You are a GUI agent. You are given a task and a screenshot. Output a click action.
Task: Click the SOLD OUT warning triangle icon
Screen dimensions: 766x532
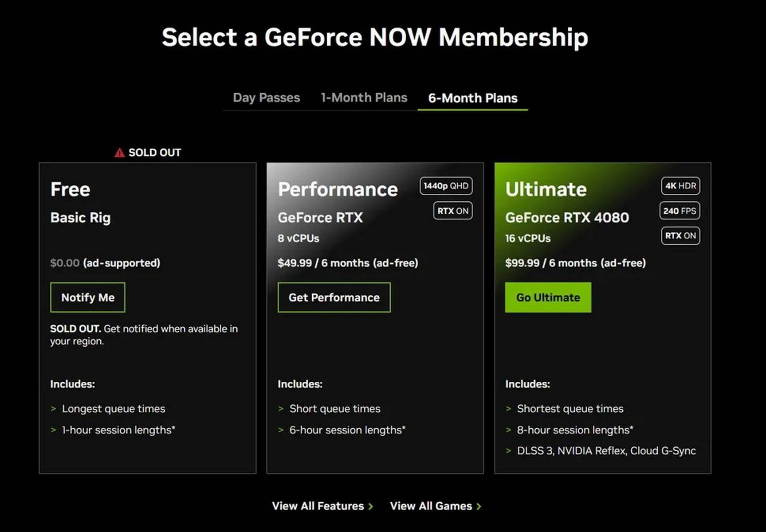[x=119, y=152]
